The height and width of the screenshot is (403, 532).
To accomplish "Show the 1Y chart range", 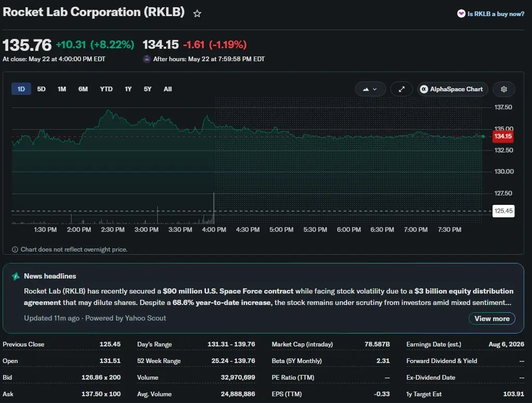I will tap(128, 89).
